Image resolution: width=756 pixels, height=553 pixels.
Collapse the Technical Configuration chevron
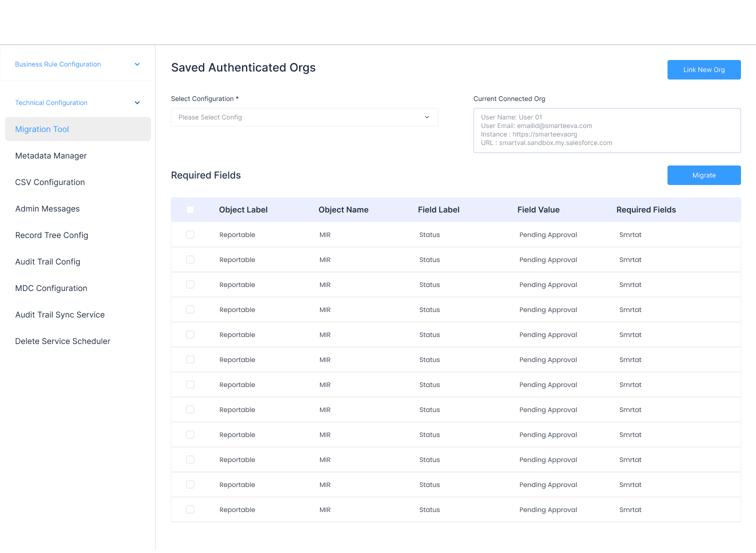[x=137, y=103]
